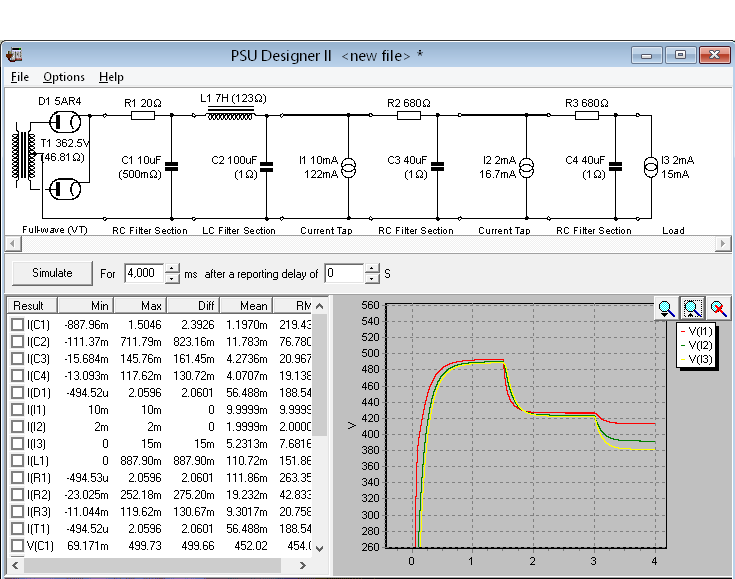Screen dimensions: 735x579
Task: Select the I2 2mA current source symbol
Action: (526, 167)
